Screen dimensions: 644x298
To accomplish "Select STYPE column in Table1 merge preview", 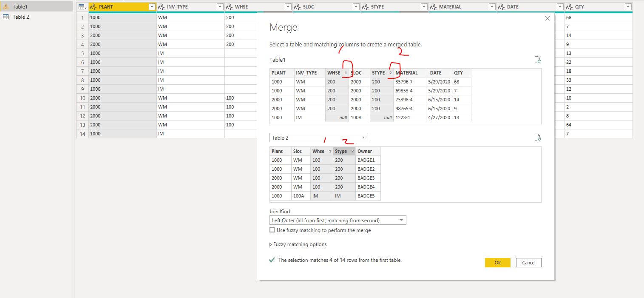I will [382, 73].
